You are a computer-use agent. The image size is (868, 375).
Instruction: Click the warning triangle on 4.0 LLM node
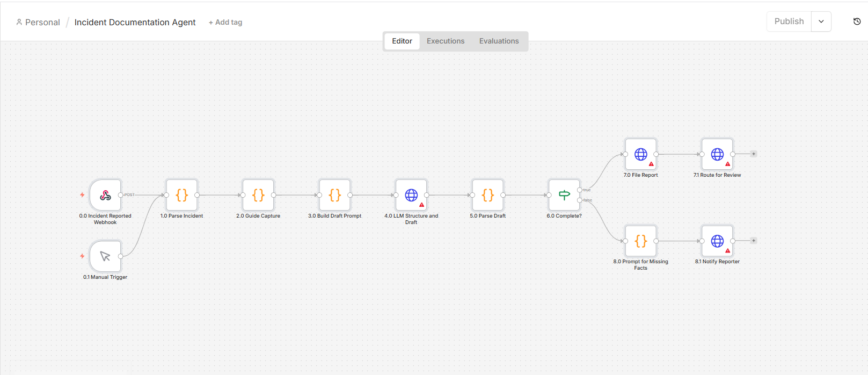[422, 205]
